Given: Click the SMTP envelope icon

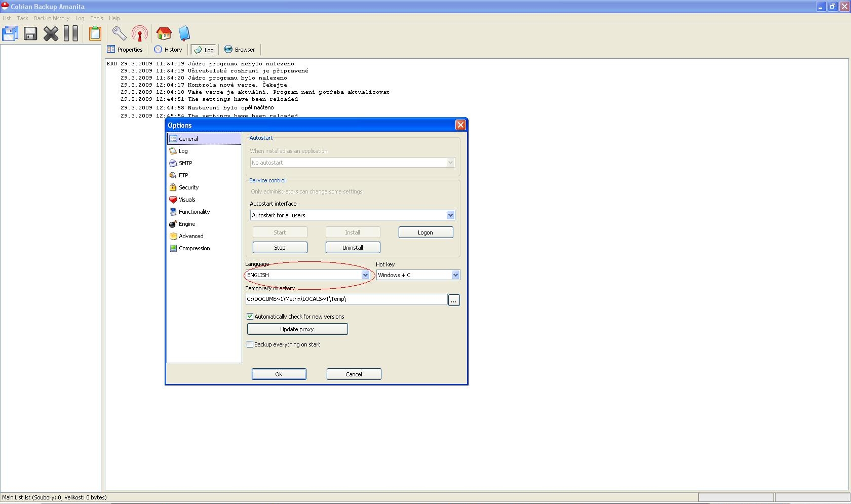Looking at the screenshot, I should 173,163.
